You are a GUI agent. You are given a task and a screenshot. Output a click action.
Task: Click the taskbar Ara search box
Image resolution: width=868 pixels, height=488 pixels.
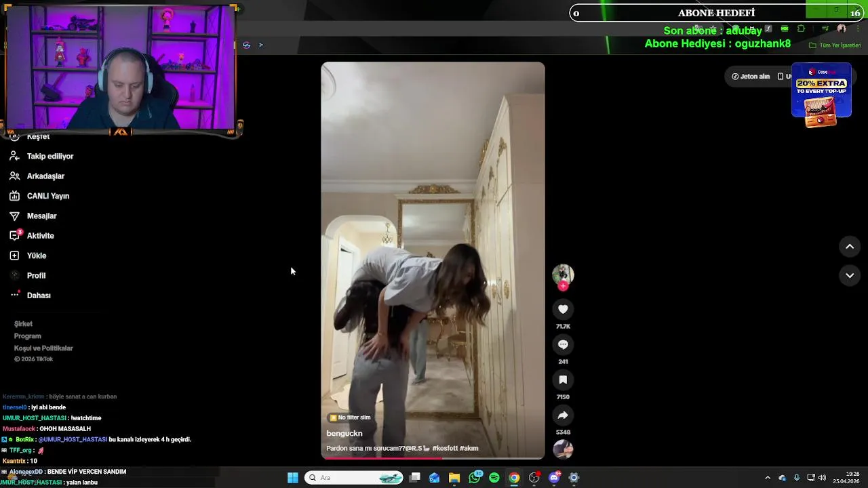[355, 478]
